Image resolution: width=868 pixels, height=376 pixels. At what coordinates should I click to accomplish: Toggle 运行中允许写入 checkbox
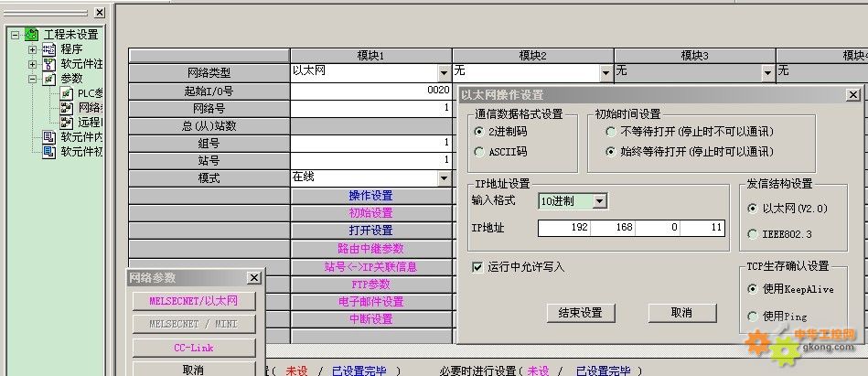tap(477, 267)
